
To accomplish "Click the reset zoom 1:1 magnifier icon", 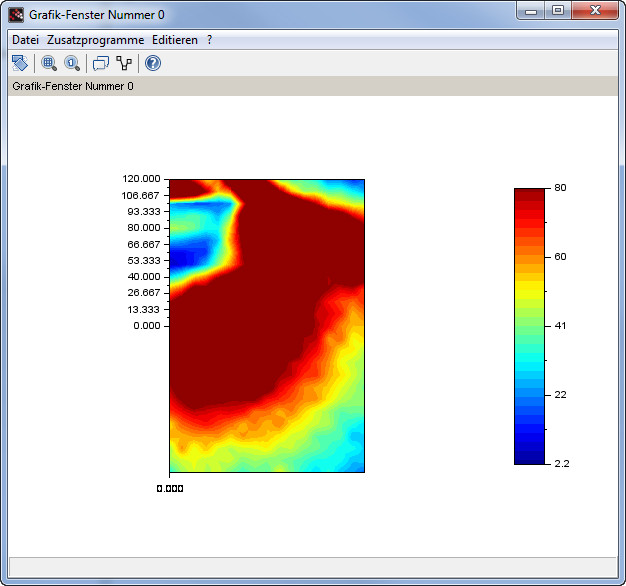I will click(x=72, y=63).
